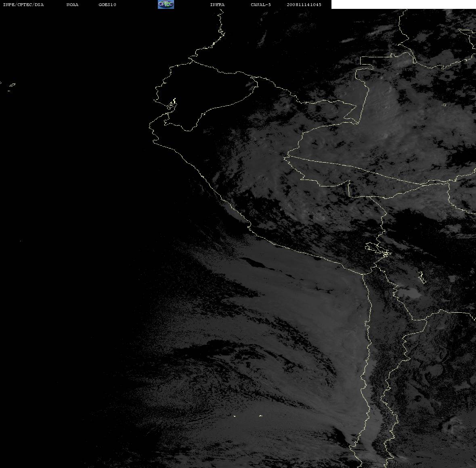Click the 200811141045 timestamp text
This screenshot has width=476, height=468.
(304, 4)
